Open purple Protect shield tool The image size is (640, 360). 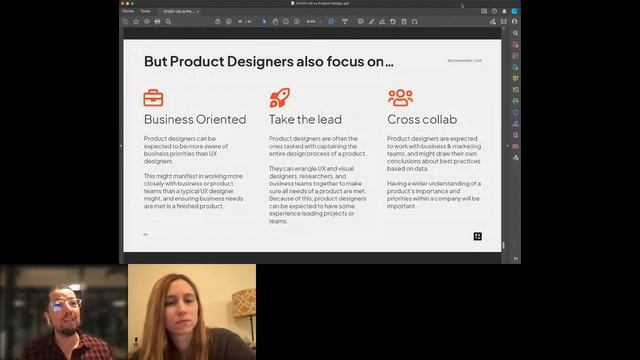click(516, 112)
